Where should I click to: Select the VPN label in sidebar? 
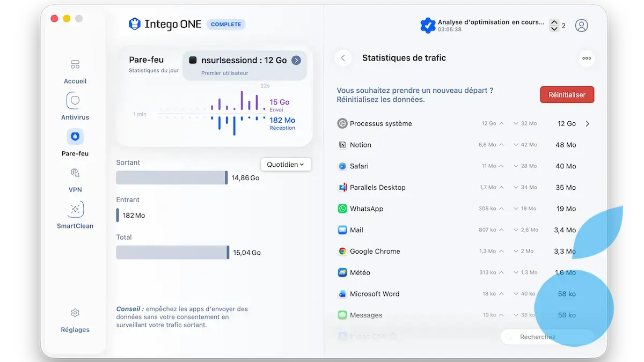[x=75, y=190]
